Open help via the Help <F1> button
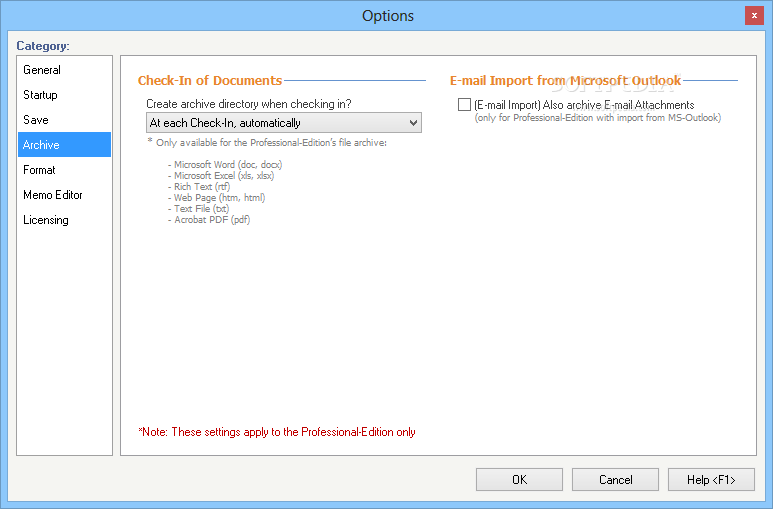The width and height of the screenshot is (773, 509). tap(711, 479)
